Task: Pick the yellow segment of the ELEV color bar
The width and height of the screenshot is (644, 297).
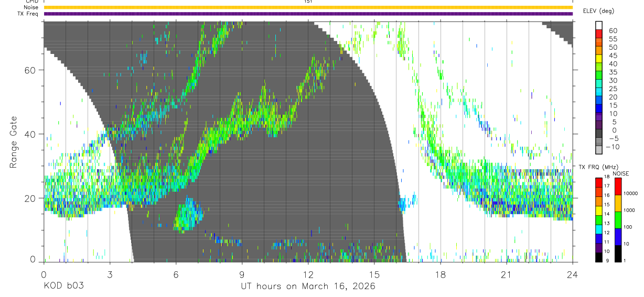Action: [599, 58]
